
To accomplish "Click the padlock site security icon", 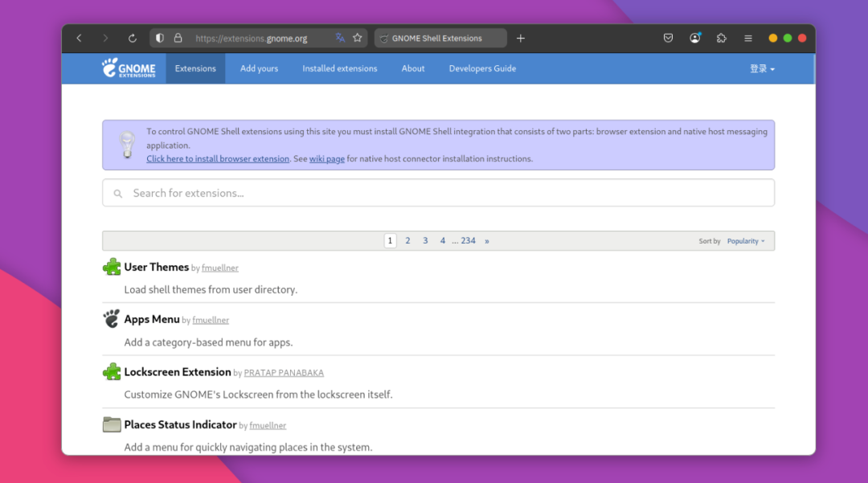I will pos(178,39).
